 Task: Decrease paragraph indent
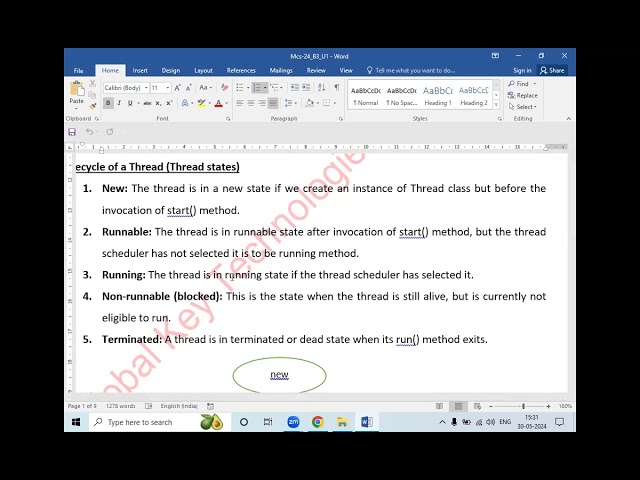(x=294, y=87)
